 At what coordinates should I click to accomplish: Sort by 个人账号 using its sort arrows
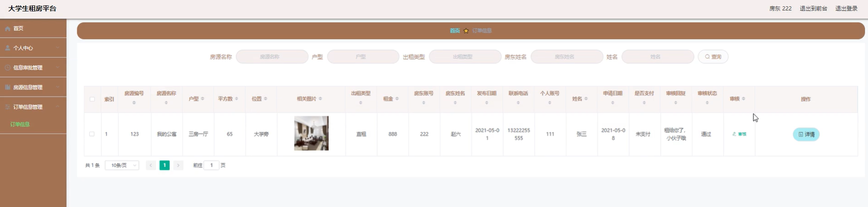click(x=550, y=103)
